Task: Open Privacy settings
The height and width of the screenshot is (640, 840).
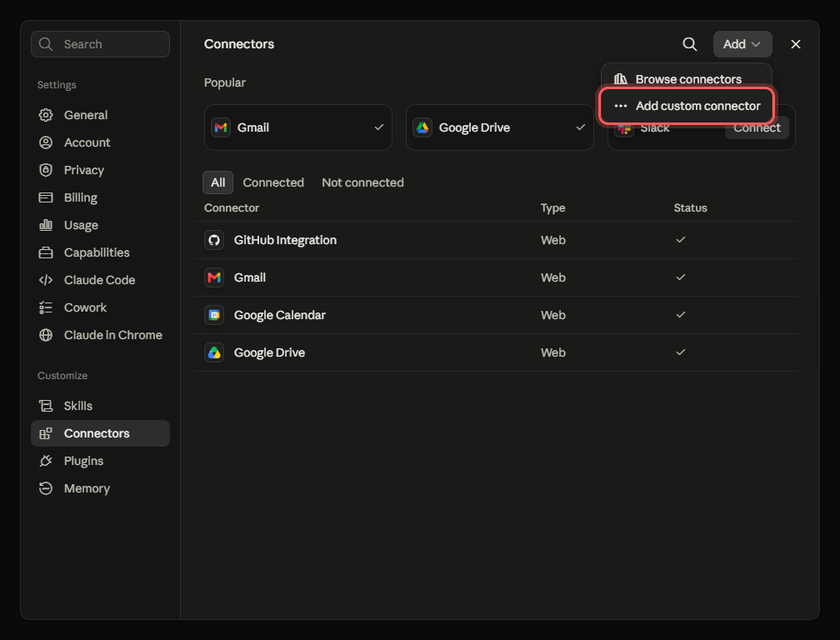Action: click(100, 170)
